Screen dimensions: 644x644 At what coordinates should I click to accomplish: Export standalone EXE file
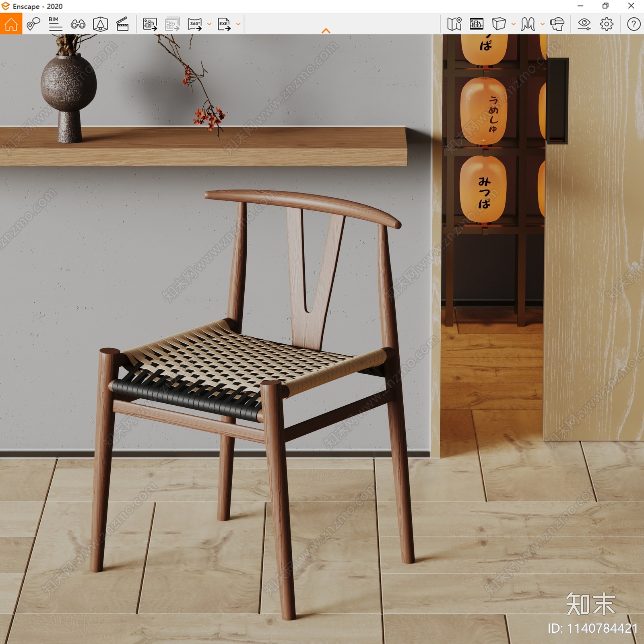pyautogui.click(x=224, y=24)
